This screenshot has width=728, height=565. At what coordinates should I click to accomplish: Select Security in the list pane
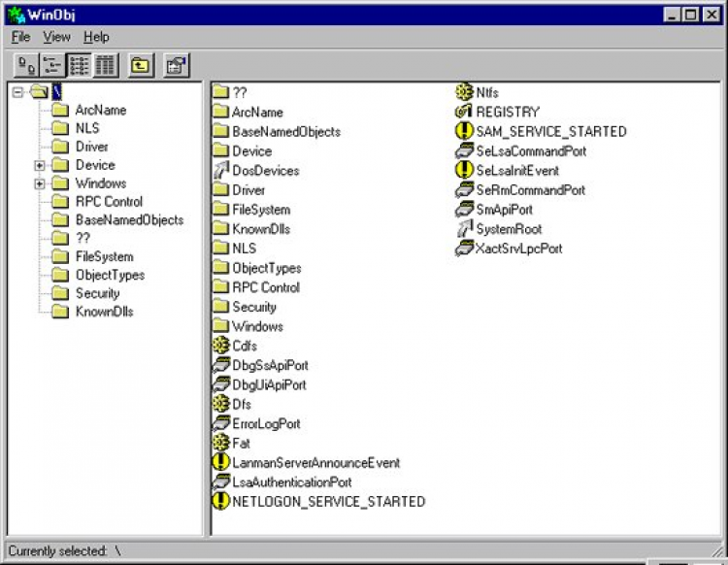(x=254, y=308)
